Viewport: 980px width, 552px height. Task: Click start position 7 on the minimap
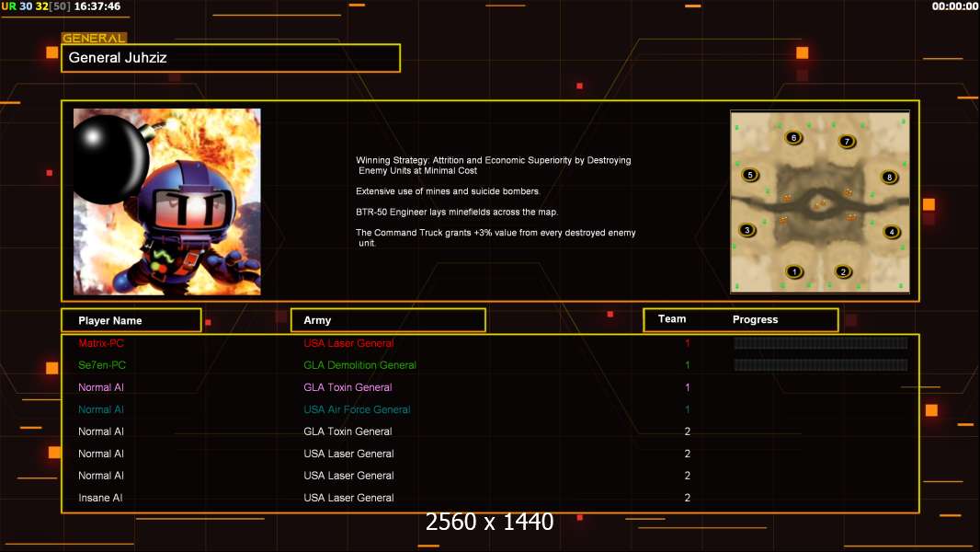click(x=847, y=142)
